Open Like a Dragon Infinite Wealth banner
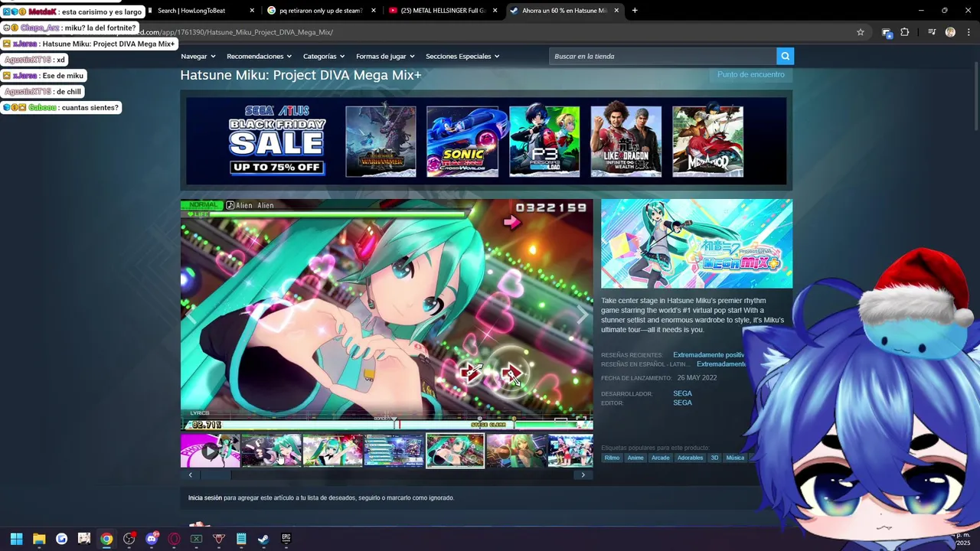The image size is (980, 551). [626, 142]
